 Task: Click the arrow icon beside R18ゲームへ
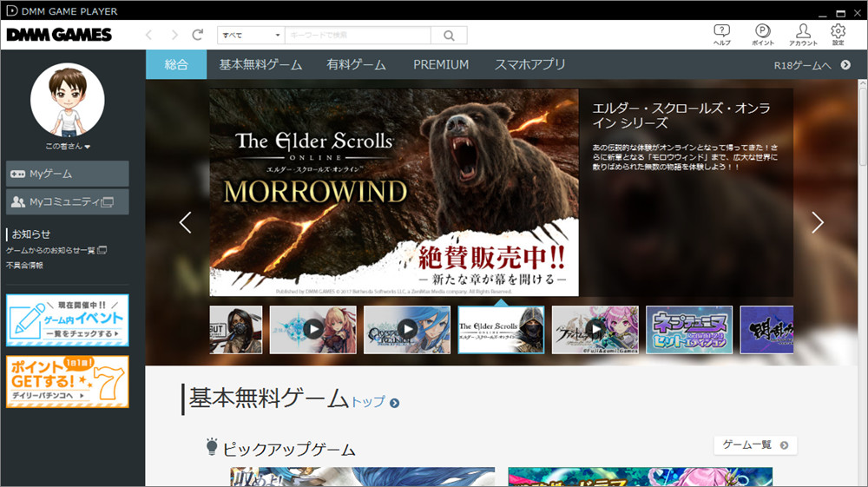(x=845, y=65)
